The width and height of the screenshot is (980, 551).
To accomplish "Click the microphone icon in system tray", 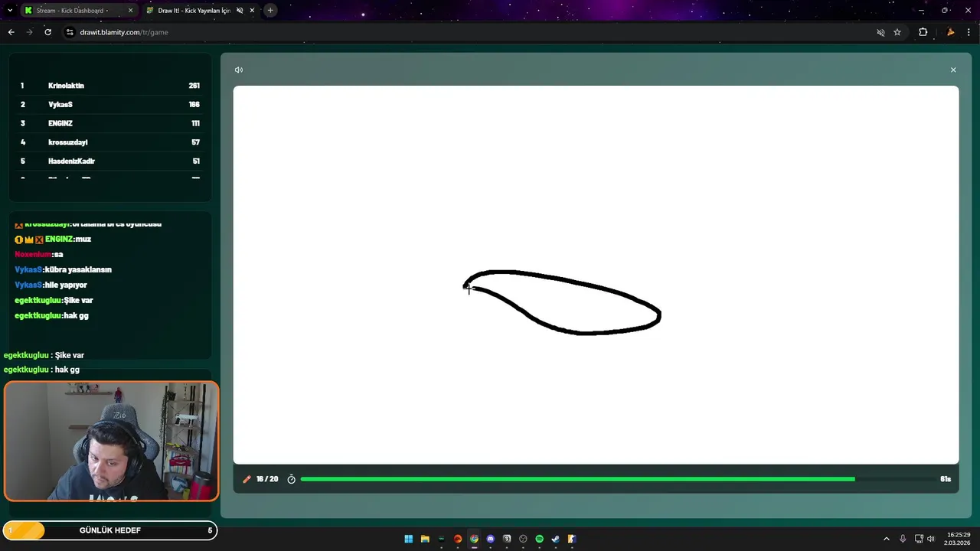I will click(x=903, y=539).
